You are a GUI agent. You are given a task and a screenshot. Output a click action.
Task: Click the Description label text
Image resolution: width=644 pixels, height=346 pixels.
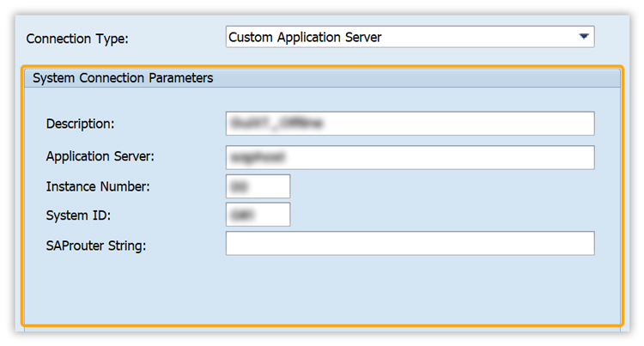(80, 124)
